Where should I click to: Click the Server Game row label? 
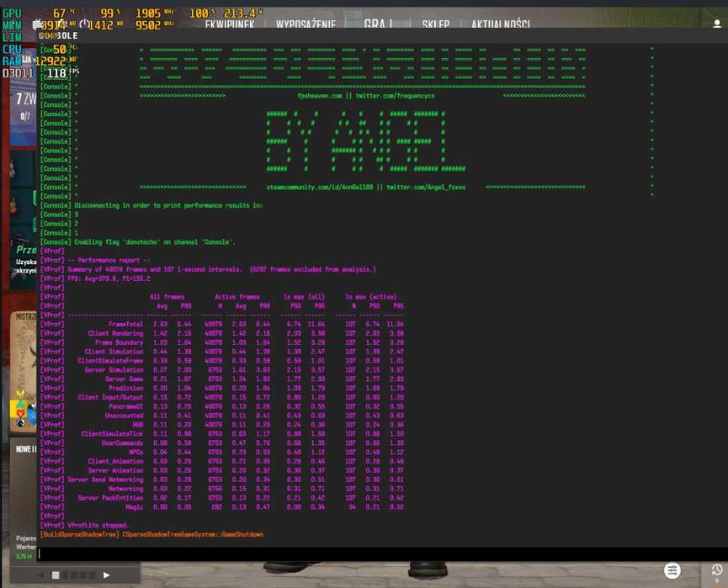[124, 379]
